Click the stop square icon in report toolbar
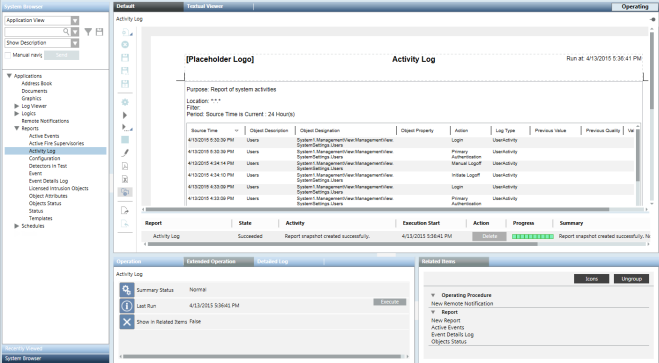The image size is (659, 363). [125, 140]
